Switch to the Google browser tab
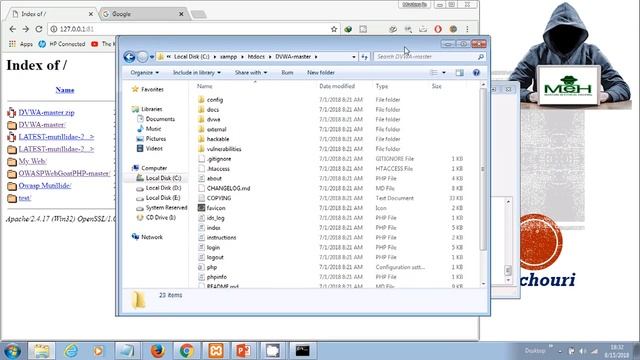Screen dimensions: 640x360 point(143,14)
